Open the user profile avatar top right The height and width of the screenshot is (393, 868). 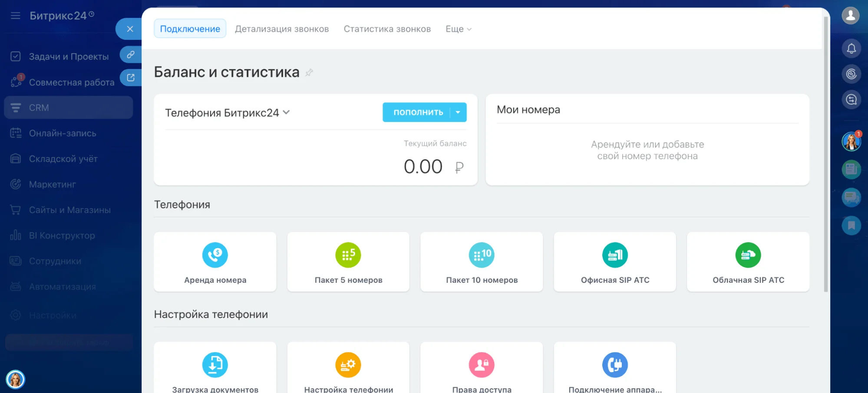point(851,16)
